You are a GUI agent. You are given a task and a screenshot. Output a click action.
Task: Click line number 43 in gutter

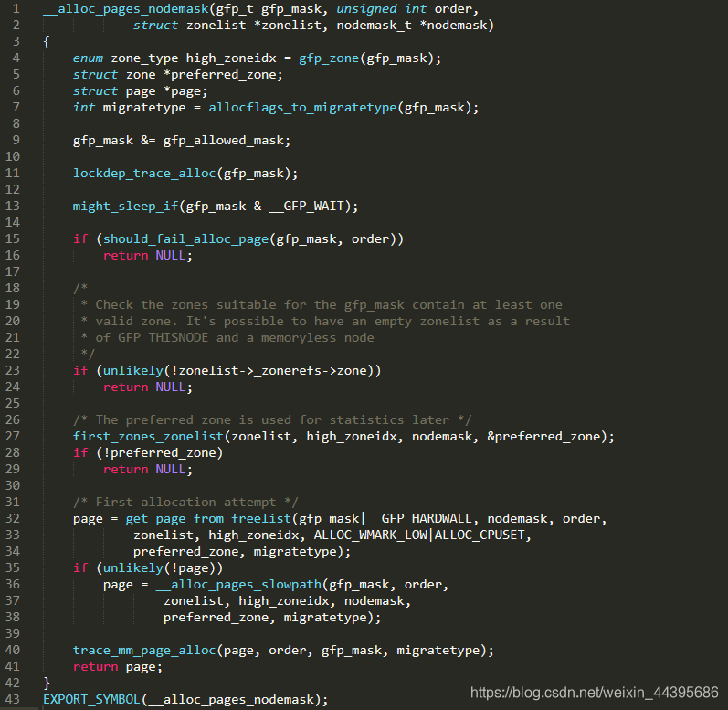coord(13,699)
